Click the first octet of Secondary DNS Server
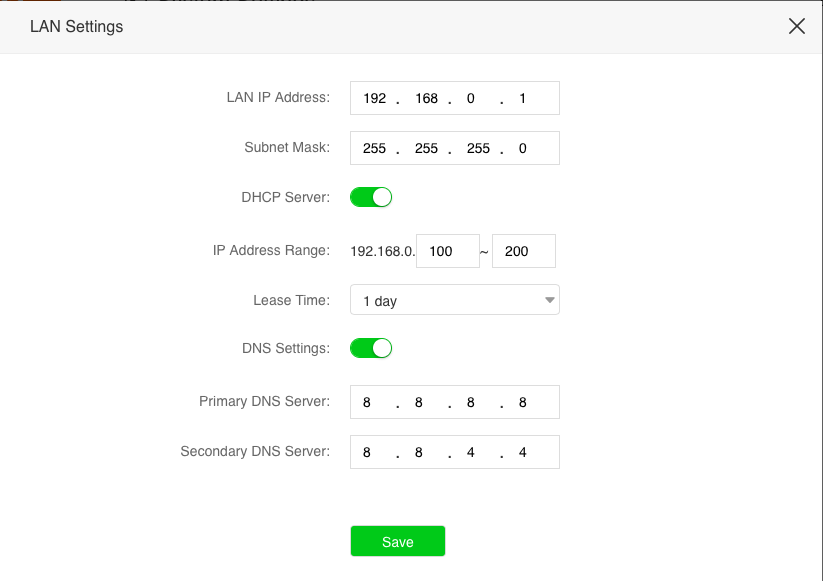 click(368, 452)
